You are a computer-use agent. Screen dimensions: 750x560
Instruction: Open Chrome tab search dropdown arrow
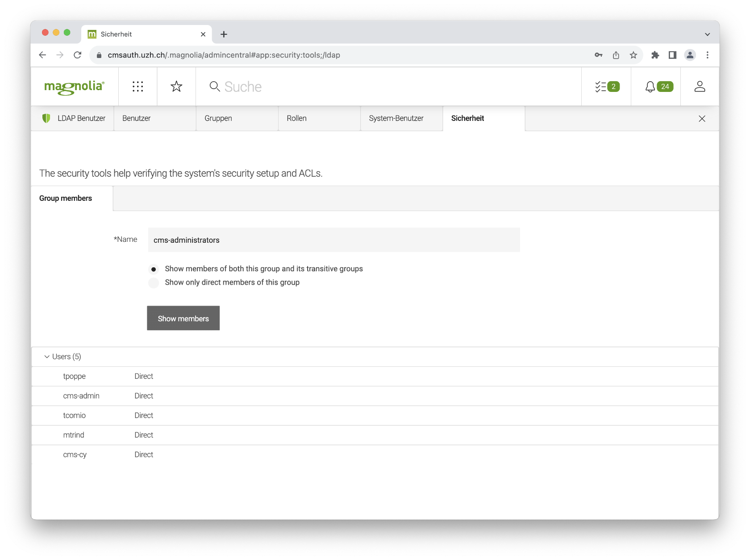tap(707, 34)
